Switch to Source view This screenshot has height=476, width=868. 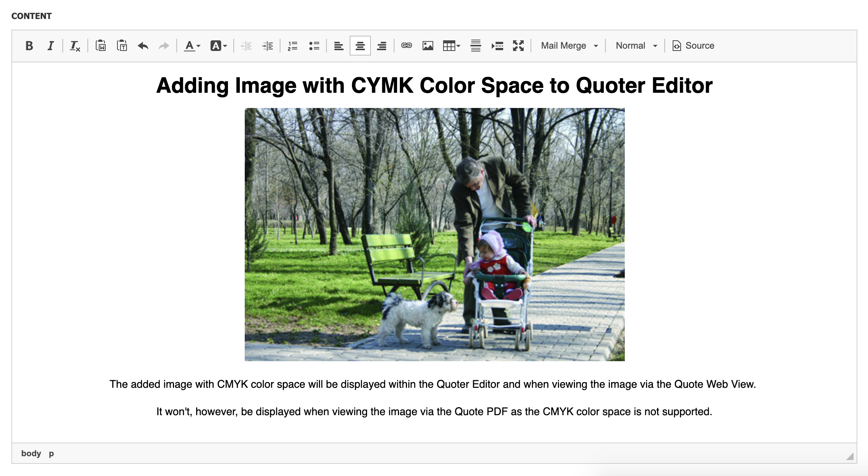tap(694, 46)
